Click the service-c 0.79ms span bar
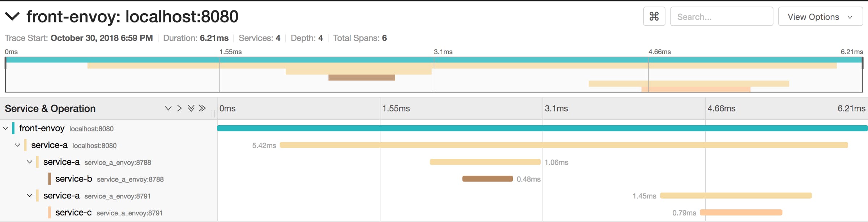 741,213
